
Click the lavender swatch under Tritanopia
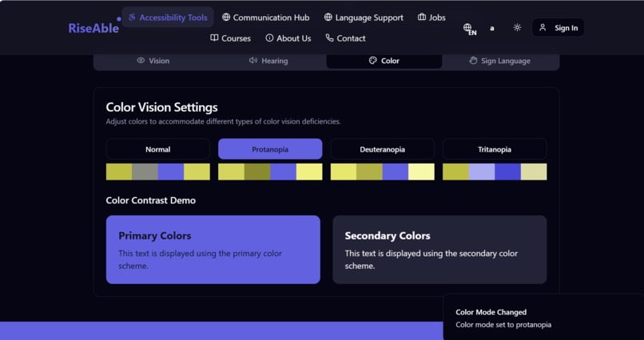[x=482, y=172]
